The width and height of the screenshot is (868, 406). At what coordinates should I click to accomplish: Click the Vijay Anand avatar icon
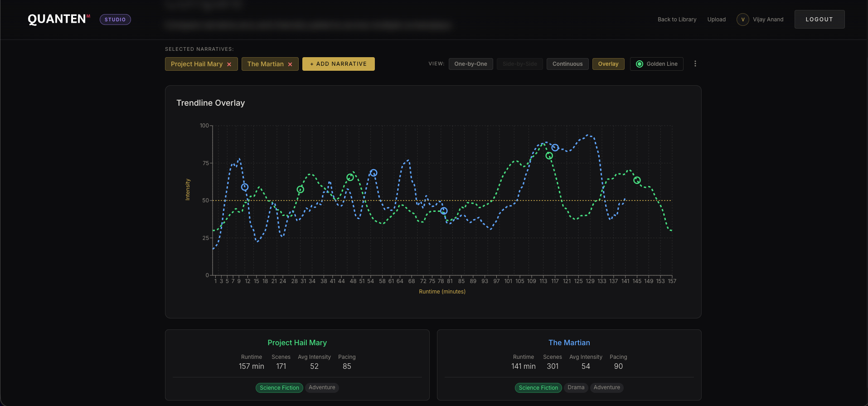pyautogui.click(x=742, y=20)
